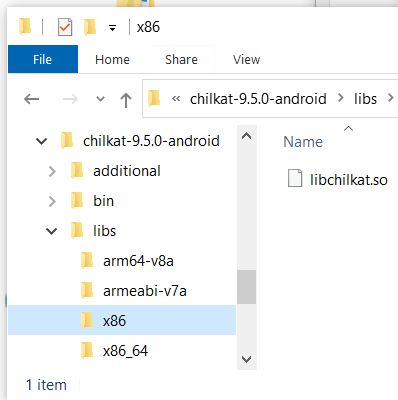This screenshot has height=400, width=398.
Task: Open the File tab
Action: click(x=43, y=59)
